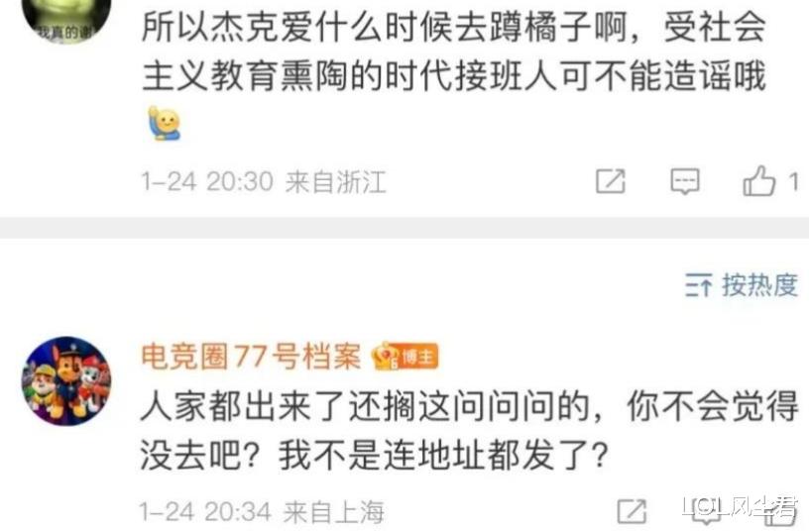
Task: Open the reply text starting 人家都出来了
Action: coord(469,432)
